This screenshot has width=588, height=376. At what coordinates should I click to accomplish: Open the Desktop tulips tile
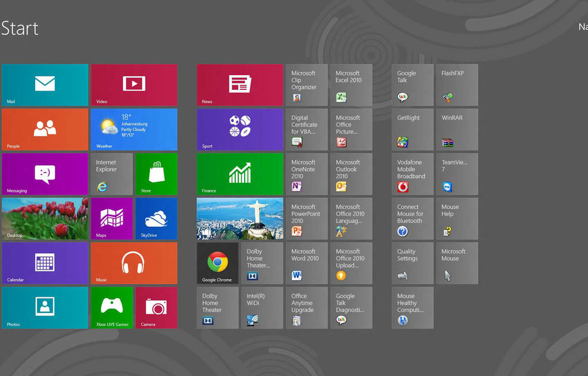pos(45,219)
